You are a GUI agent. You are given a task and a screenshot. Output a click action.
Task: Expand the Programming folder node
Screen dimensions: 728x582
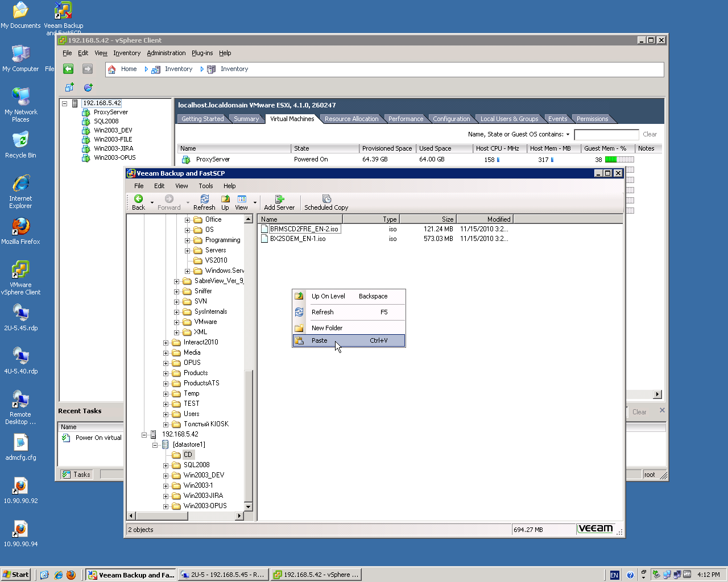click(x=188, y=240)
